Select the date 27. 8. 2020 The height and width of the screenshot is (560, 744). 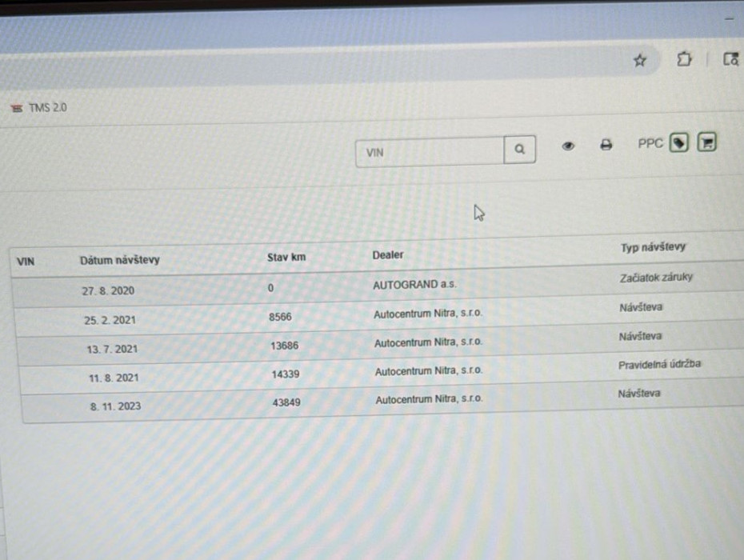tap(108, 290)
